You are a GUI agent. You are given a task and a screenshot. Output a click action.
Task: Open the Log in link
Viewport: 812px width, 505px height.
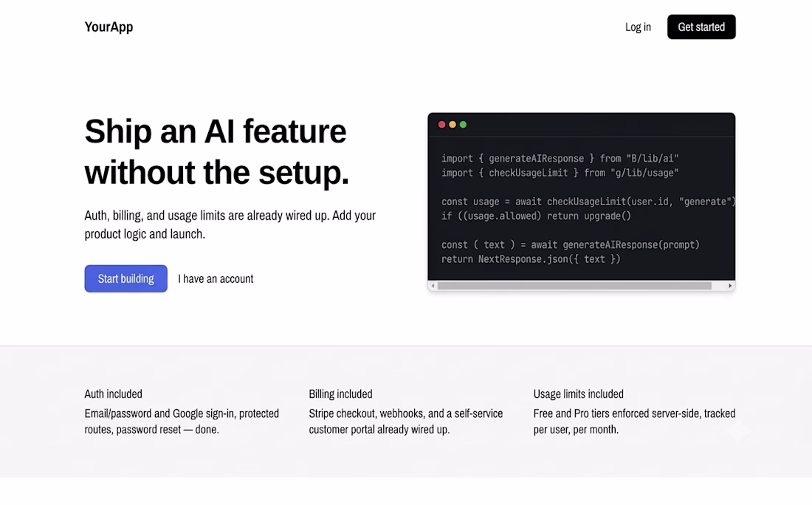coord(638,27)
